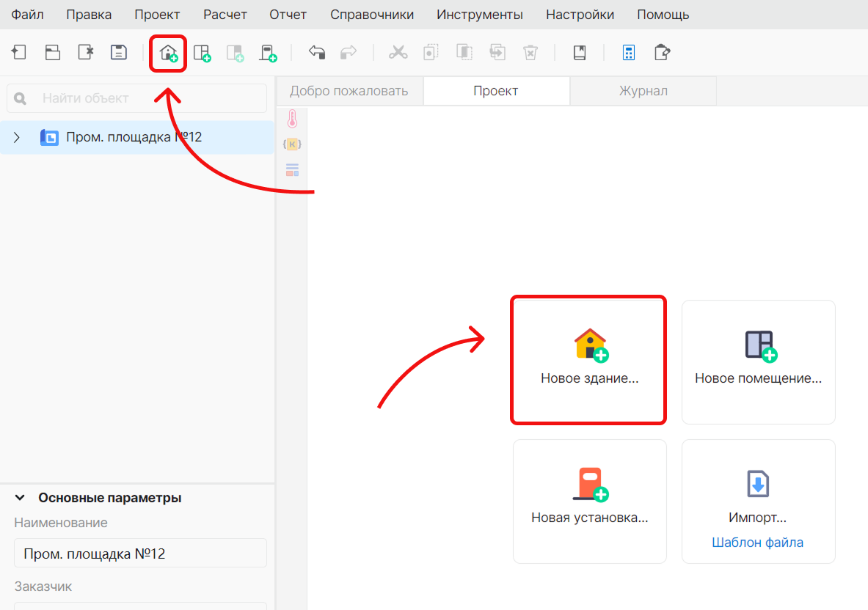Screen dimensions: 868x610
Task: Click the clipboard with pencil report icon
Action: (x=662, y=53)
